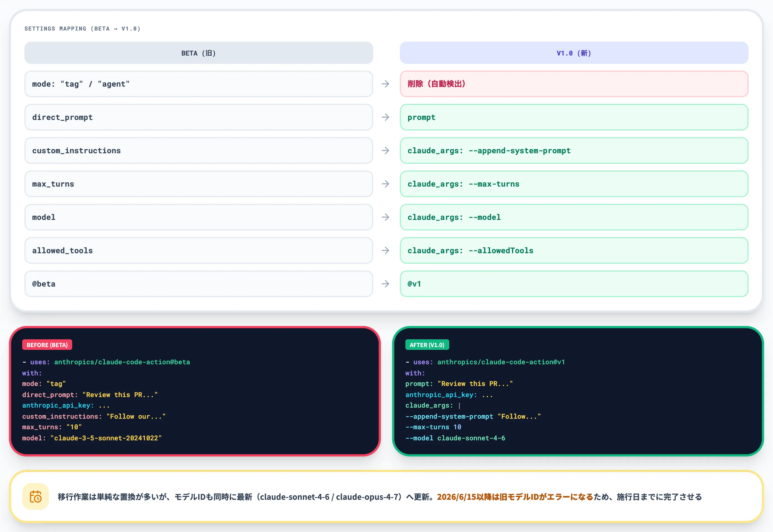Click the "allowed_tools" table cell

(x=199, y=251)
